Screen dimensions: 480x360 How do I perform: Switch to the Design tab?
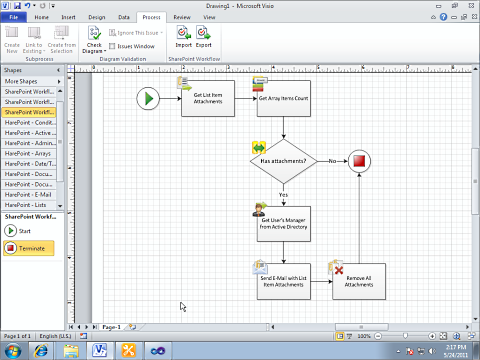(97, 17)
